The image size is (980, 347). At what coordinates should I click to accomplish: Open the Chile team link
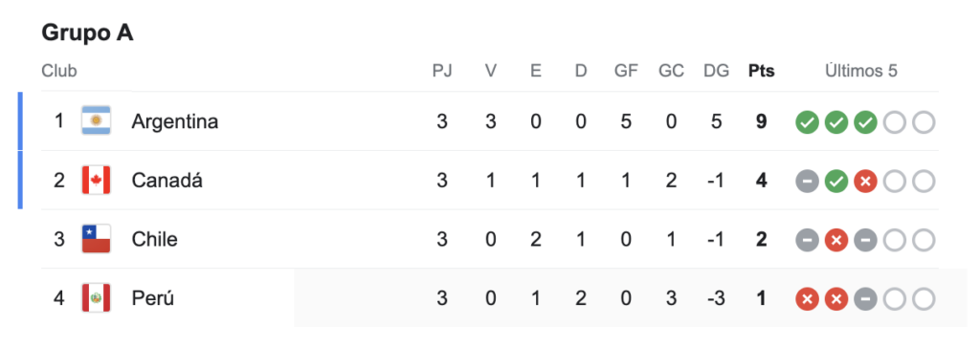pos(154,240)
